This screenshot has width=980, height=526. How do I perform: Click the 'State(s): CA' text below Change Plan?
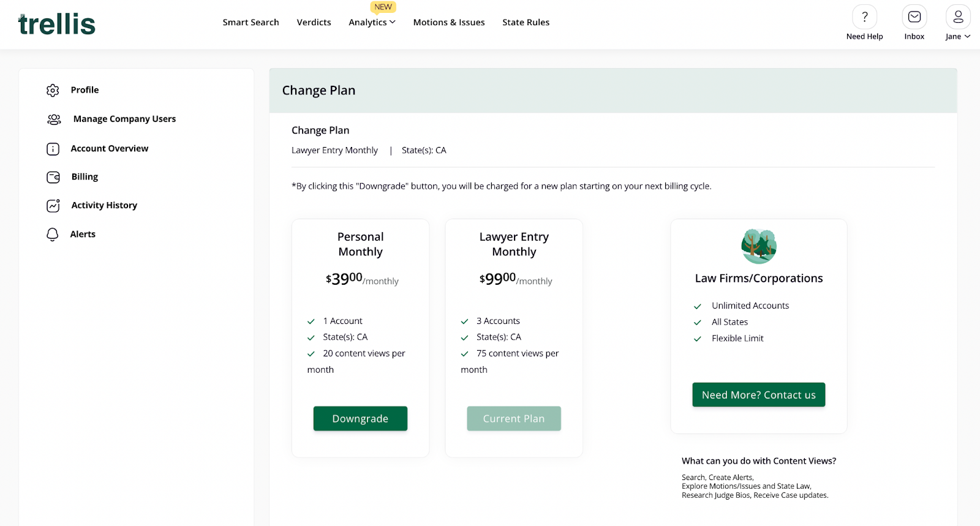tap(424, 150)
